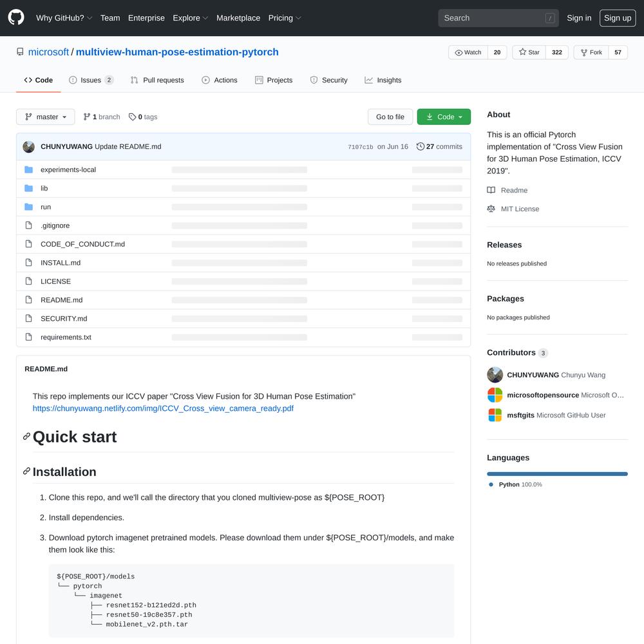Open the Issues tab
644x644 pixels.
(x=91, y=80)
